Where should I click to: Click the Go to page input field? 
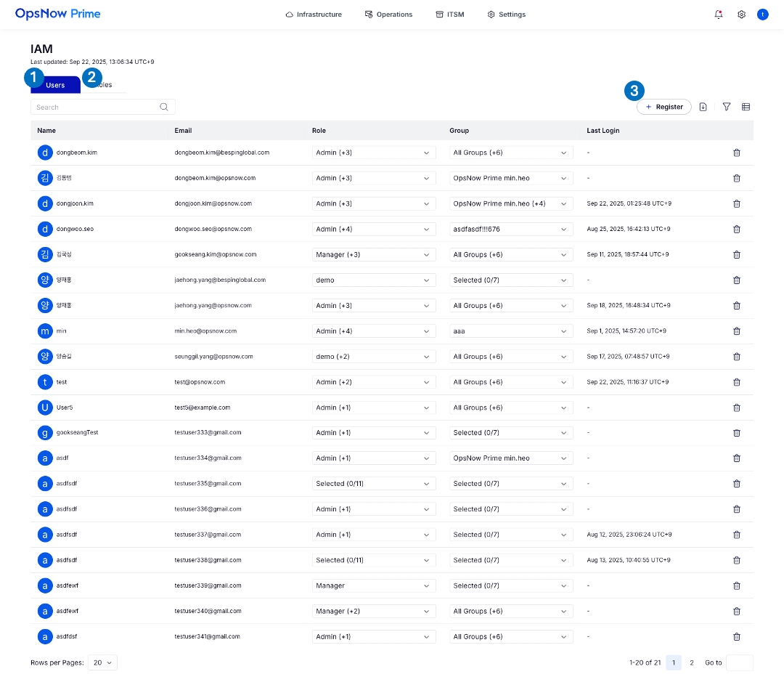coord(739,662)
